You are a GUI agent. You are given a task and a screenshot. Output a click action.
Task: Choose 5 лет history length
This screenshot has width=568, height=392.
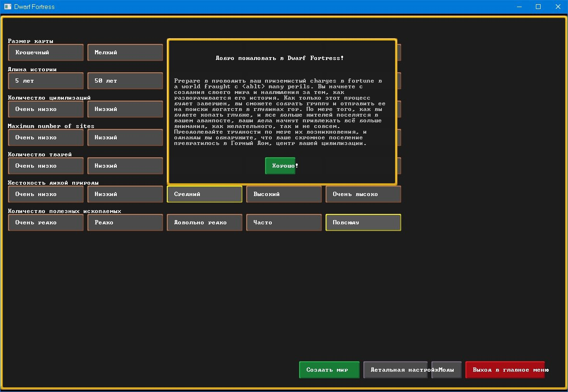[46, 81]
